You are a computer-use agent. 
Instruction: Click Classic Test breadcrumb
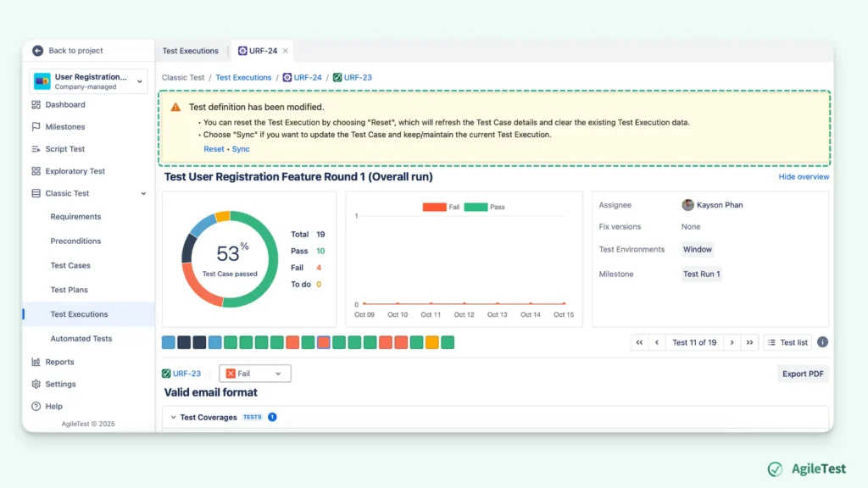point(183,77)
